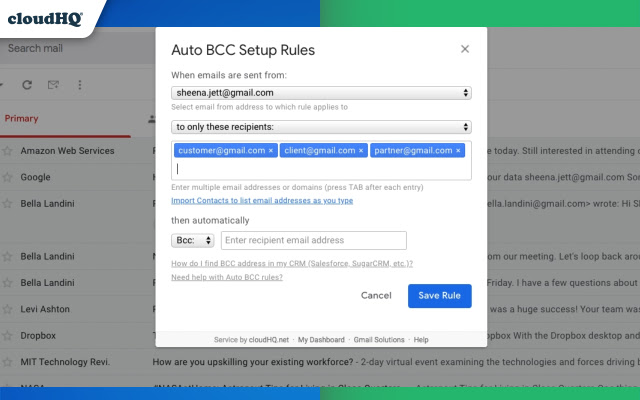
Task: Open the more options three-dot menu
Action: pyautogui.click(x=79, y=85)
